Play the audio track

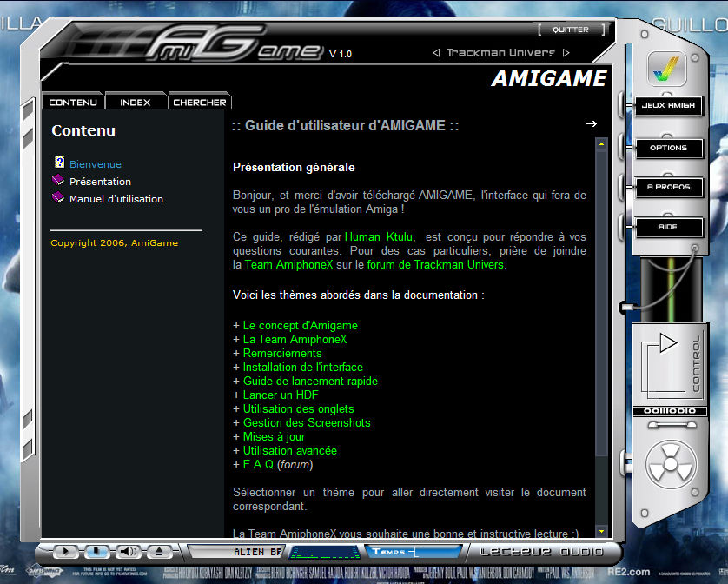click(x=65, y=552)
